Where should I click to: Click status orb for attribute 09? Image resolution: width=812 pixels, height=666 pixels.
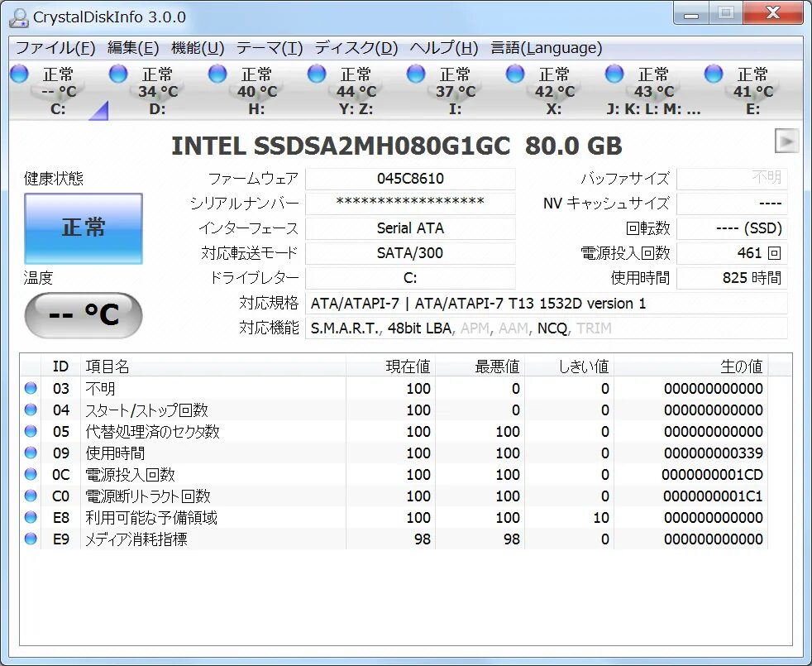31,453
